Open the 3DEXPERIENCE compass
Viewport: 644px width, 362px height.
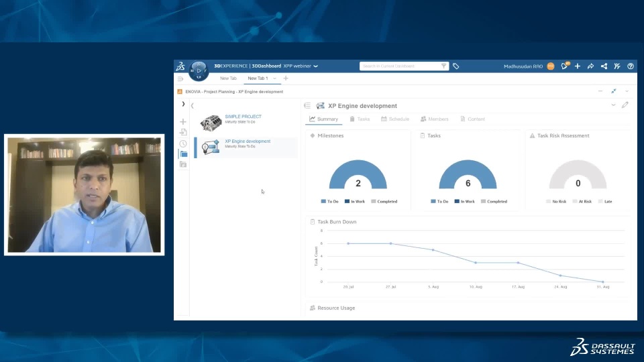click(199, 70)
